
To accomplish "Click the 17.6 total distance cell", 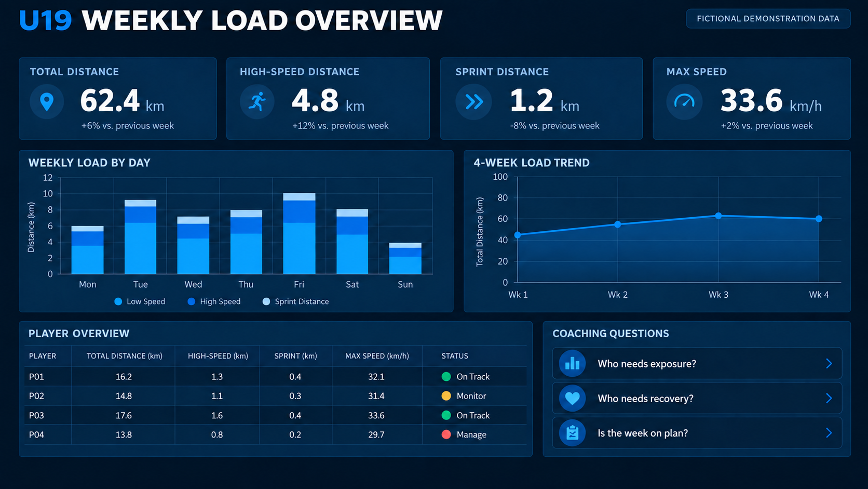I will click(124, 415).
